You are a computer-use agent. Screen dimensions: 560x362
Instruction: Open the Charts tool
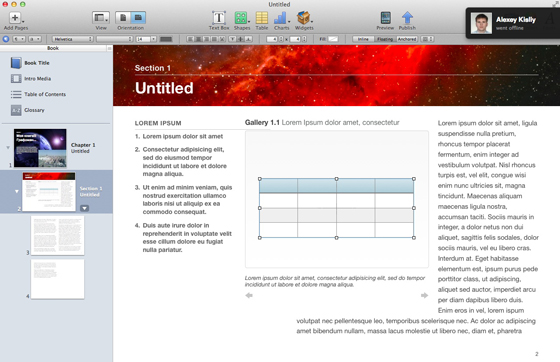[281, 17]
